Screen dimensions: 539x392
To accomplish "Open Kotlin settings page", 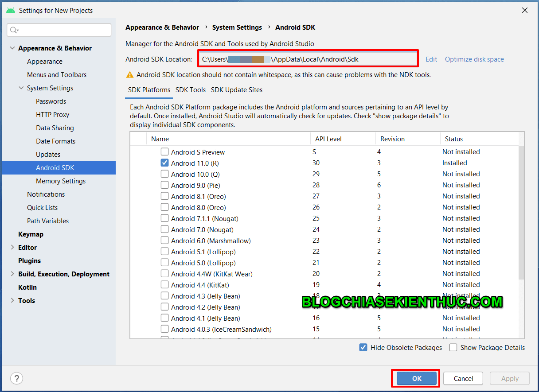I will tap(27, 287).
